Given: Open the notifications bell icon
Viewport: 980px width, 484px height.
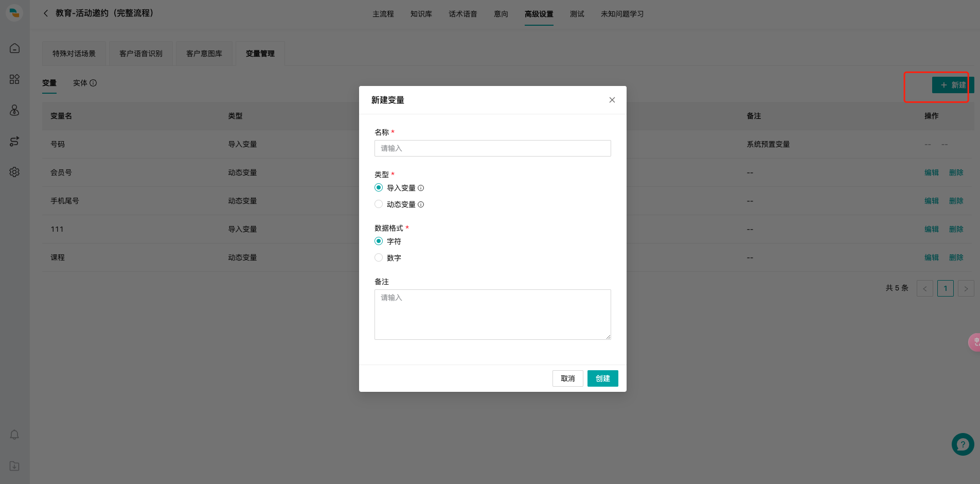Looking at the screenshot, I should click(14, 435).
